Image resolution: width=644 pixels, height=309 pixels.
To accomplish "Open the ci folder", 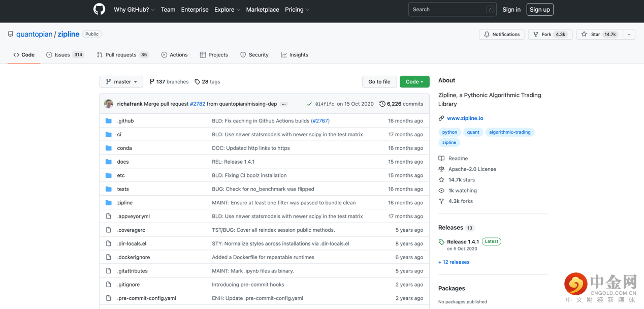I will [119, 135].
